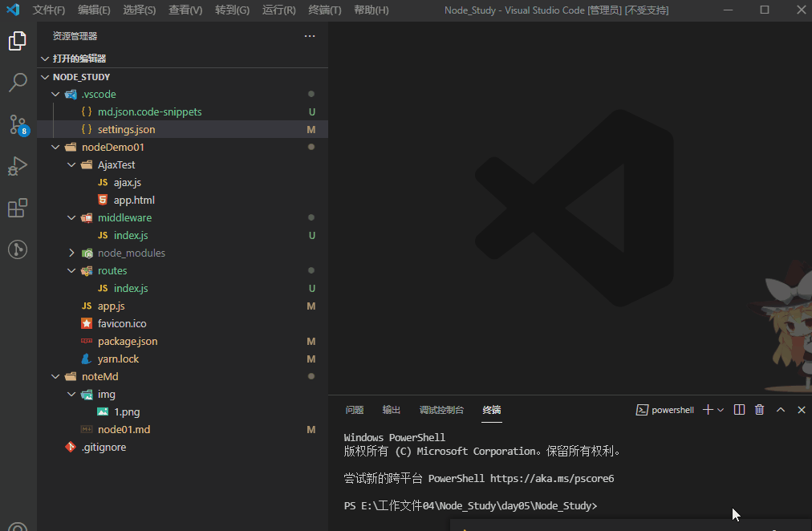Viewport: 812px width, 531px height.
Task: Close the terminal panel
Action: pos(801,410)
